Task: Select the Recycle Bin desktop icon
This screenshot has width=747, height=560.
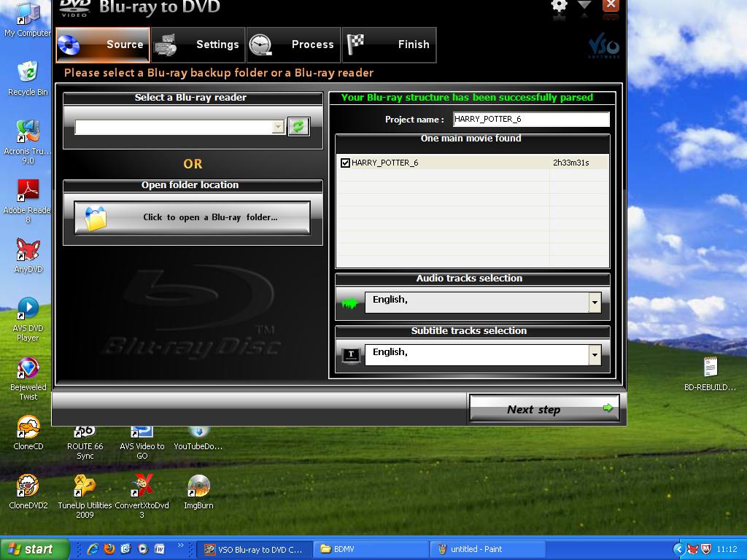Action: [x=28, y=79]
